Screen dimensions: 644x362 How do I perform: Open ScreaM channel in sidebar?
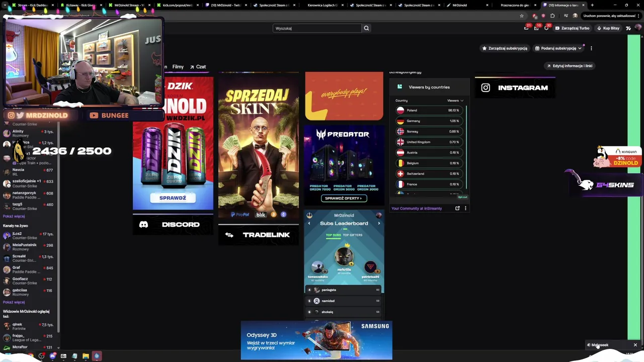tap(29, 258)
